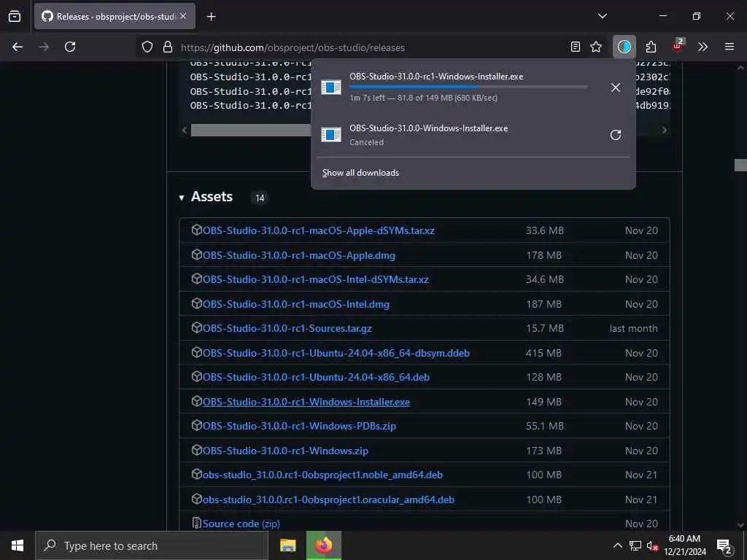Click 'last month' date on Sources row
747x560 pixels.
(633, 329)
